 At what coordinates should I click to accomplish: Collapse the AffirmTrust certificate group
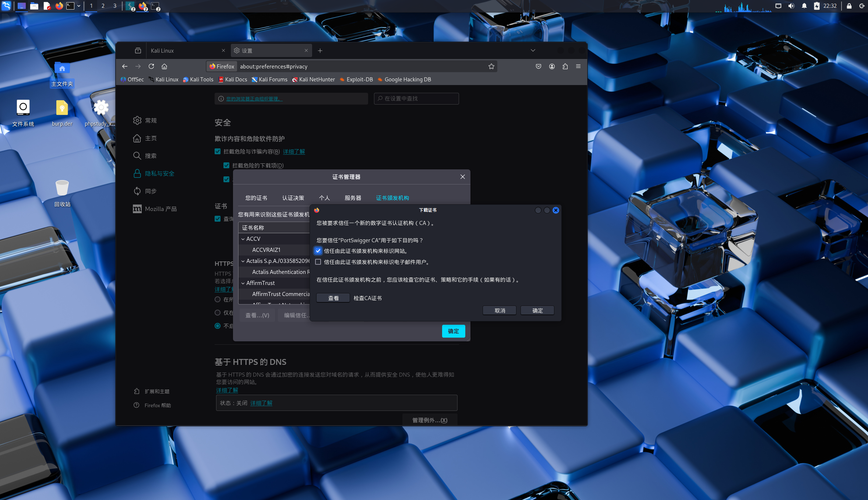click(243, 283)
